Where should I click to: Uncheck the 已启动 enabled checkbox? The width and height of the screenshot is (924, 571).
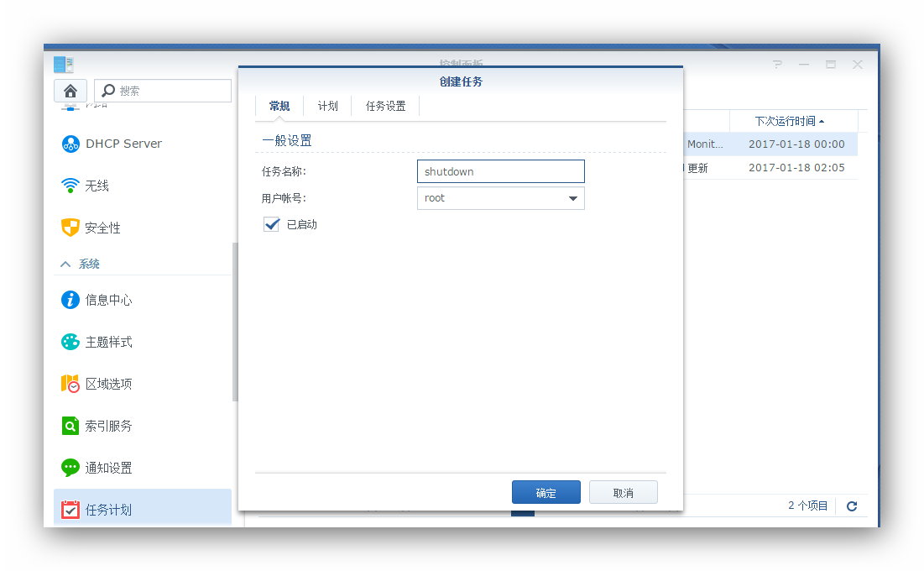(271, 224)
